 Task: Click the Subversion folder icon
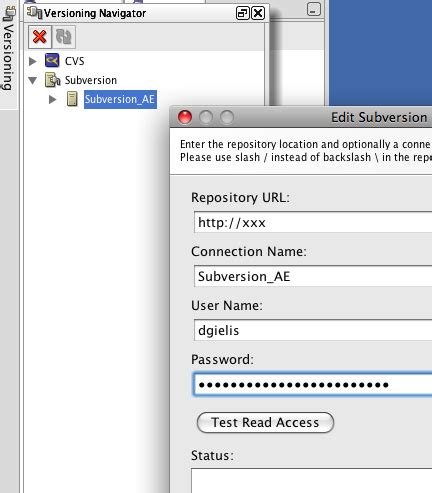coord(52,80)
